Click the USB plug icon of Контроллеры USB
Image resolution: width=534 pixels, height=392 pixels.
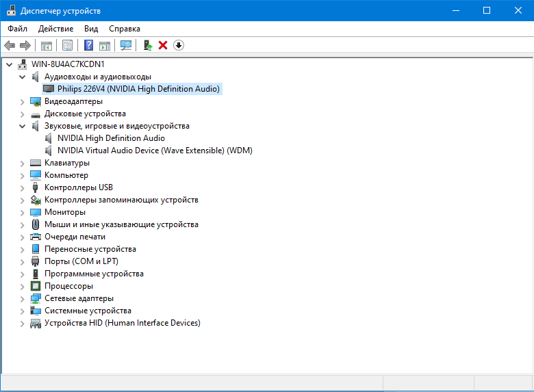(35, 187)
